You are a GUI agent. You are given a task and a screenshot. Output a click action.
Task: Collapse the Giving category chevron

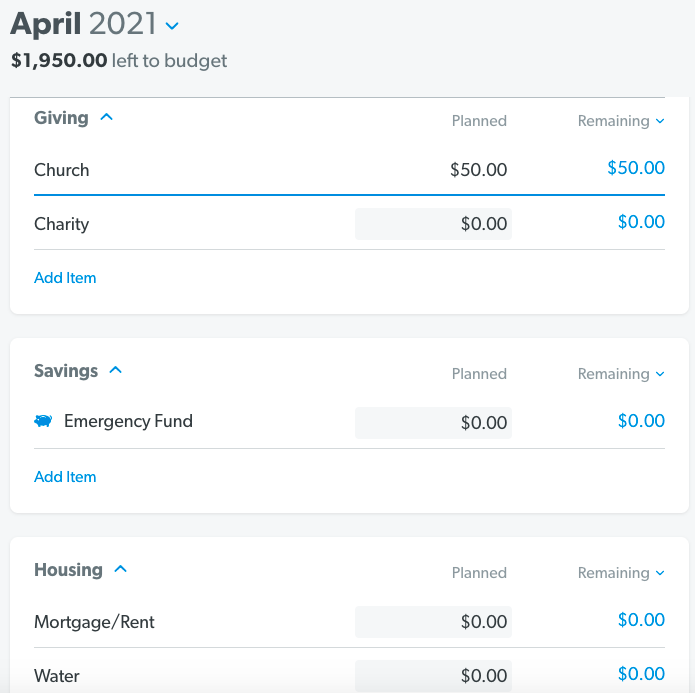(106, 117)
